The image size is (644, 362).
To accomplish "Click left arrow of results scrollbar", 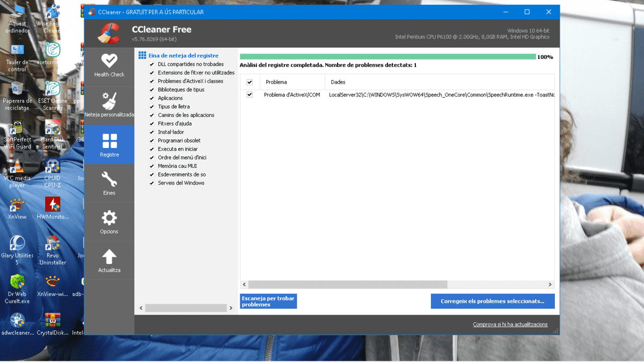I will (x=244, y=285).
